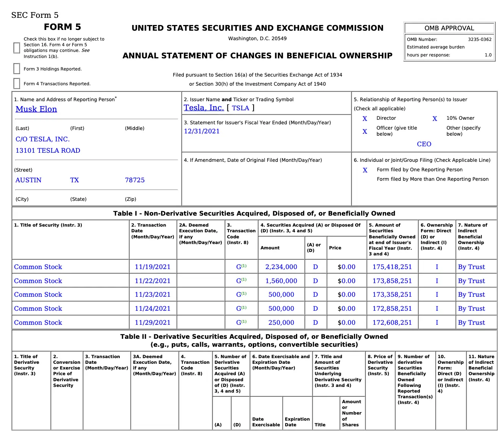The width and height of the screenshot is (504, 432).
Task: Click the fiscal year end date 12/31/2021
Action: [x=202, y=131]
